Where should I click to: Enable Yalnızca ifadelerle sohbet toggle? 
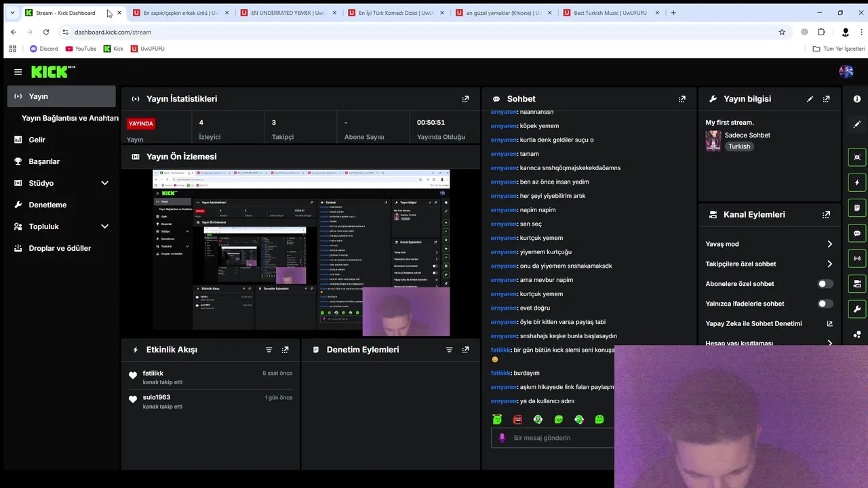[x=825, y=304]
